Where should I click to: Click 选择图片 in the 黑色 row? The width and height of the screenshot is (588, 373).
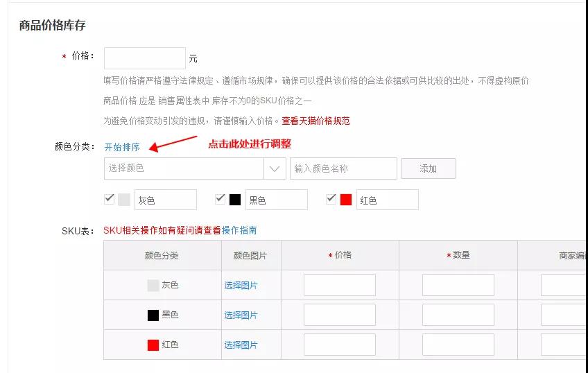(x=241, y=315)
